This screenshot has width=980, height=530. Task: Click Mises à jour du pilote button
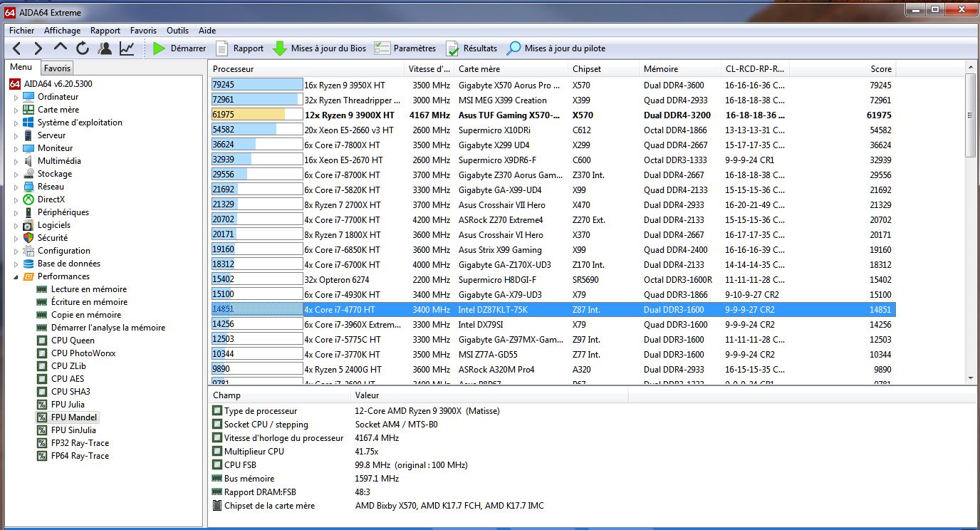556,48
